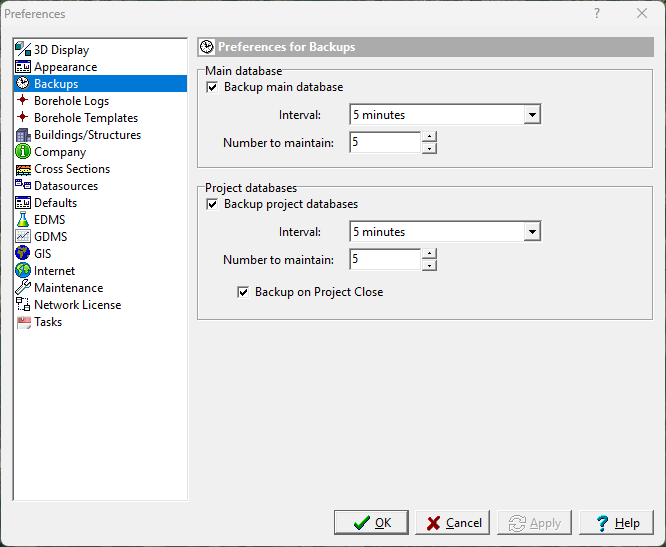Increase main database number to maintain
The image size is (666, 547).
tap(429, 138)
